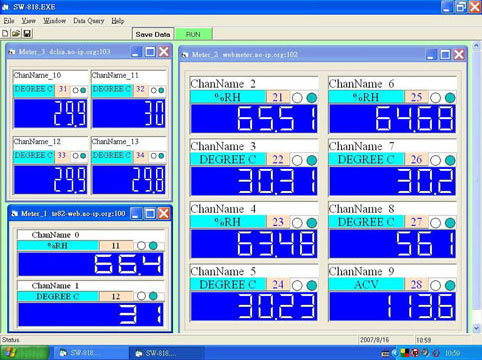
Task: Click the 65.51 display of ChanName 2
Action: tap(254, 119)
